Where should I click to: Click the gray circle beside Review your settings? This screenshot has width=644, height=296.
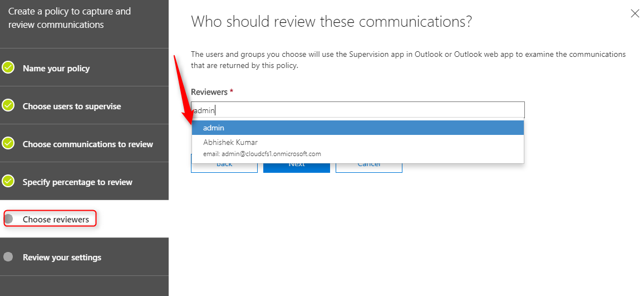(x=8, y=257)
